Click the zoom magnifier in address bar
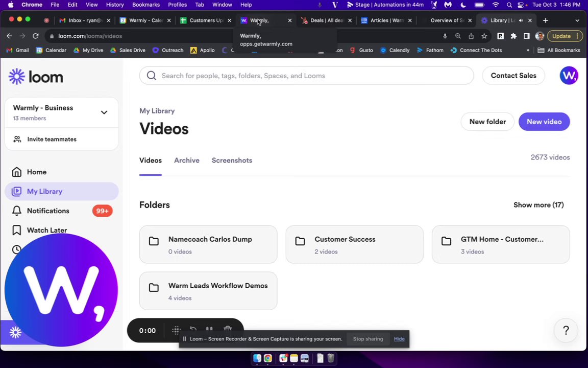Image resolution: width=588 pixels, height=368 pixels. 458,36
